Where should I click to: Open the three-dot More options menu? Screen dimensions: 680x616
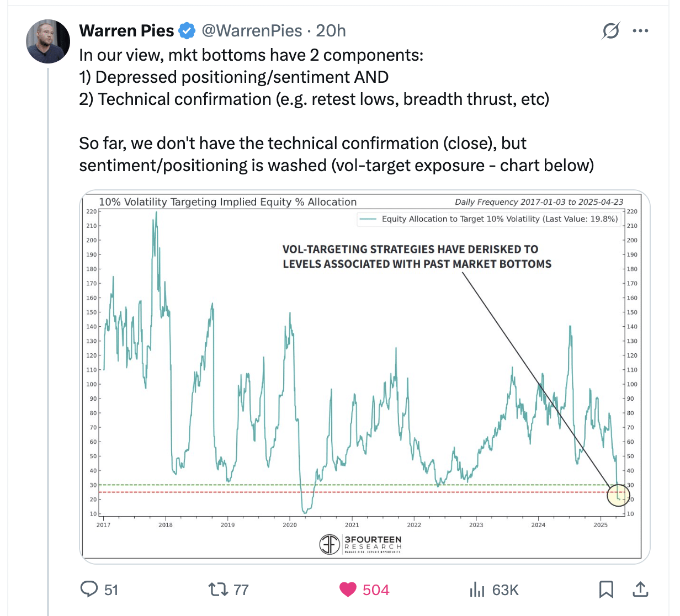point(640,31)
